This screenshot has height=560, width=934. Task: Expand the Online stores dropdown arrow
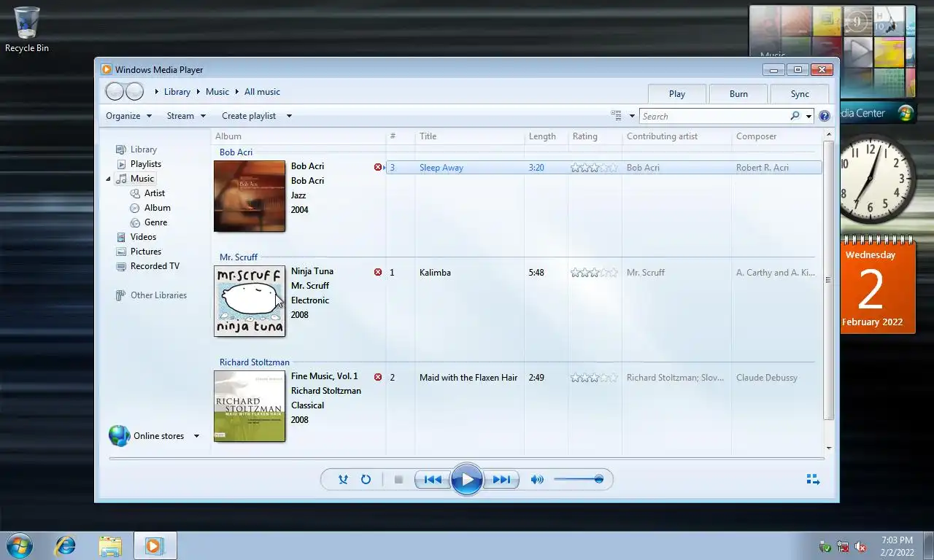point(196,436)
